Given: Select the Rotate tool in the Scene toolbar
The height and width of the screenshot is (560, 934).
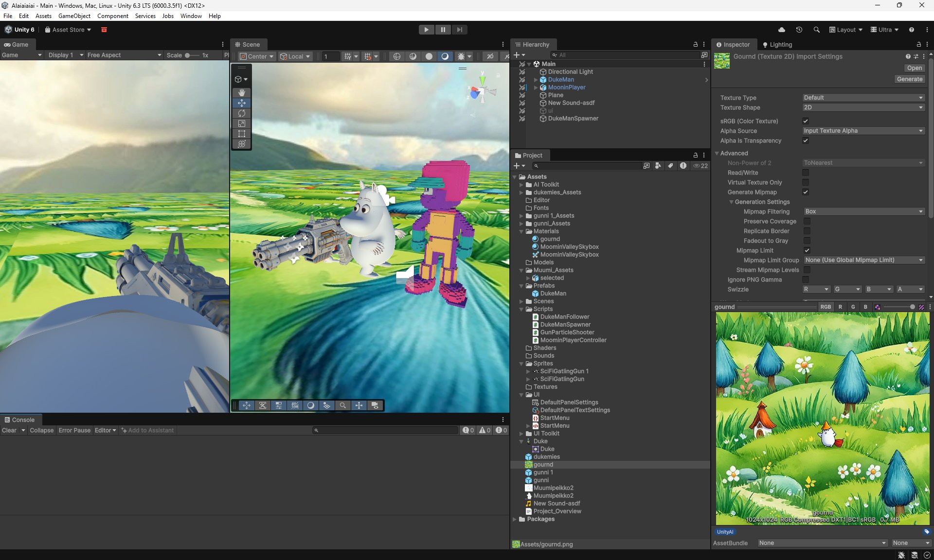Looking at the screenshot, I should [x=241, y=113].
